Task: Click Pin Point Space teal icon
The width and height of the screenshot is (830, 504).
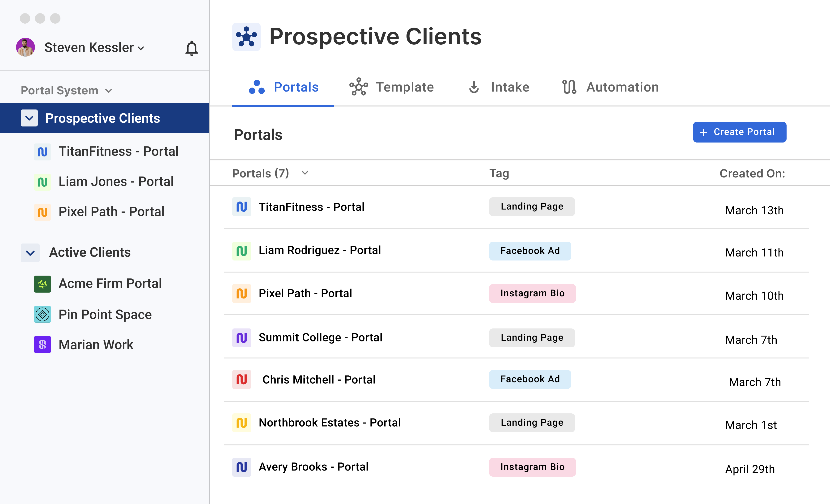Action: coord(42,314)
